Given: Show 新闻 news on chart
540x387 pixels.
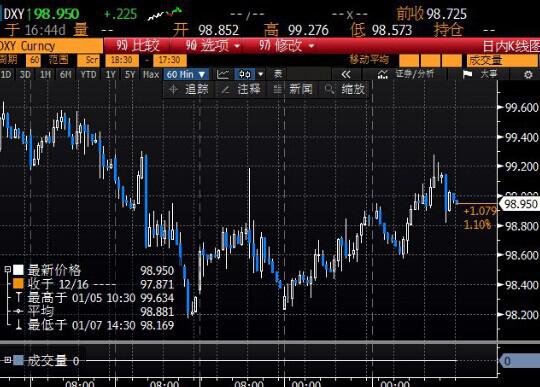Looking at the screenshot, I should coord(293,90).
